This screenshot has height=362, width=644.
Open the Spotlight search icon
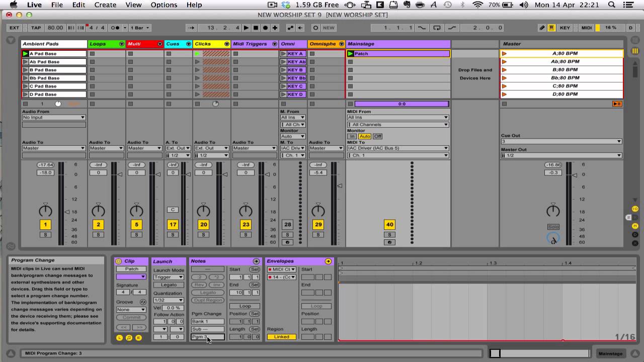tap(612, 5)
